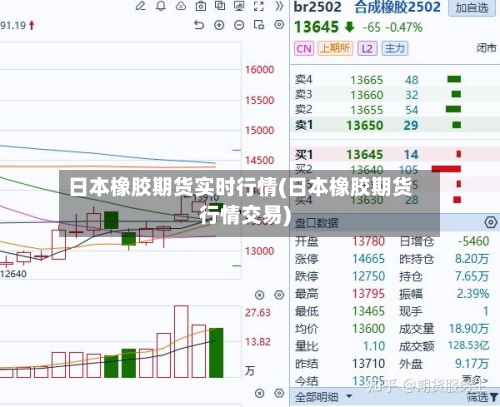This screenshot has height=407, width=500.
Task: Select the 卖3 13660 order row
Action: tap(395, 95)
